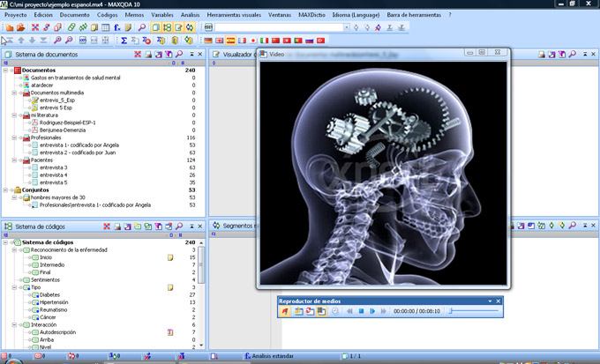Viewport: 600px width, 364px height.
Task: Select 'entrevista 1 - codificado por Angela' document
Action: [x=79, y=145]
